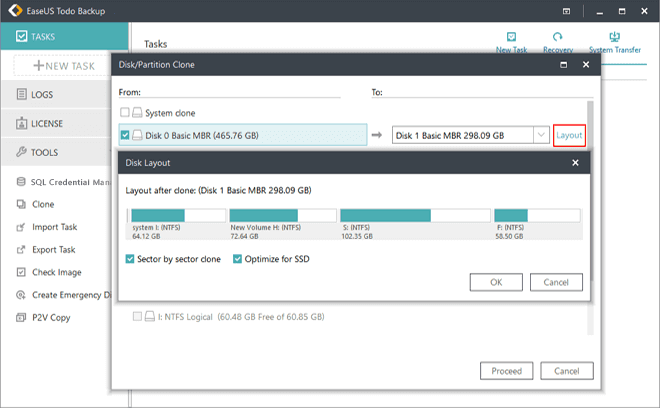Uncheck Sector by sector clone
Screen dimensions: 660x408
[131, 259]
